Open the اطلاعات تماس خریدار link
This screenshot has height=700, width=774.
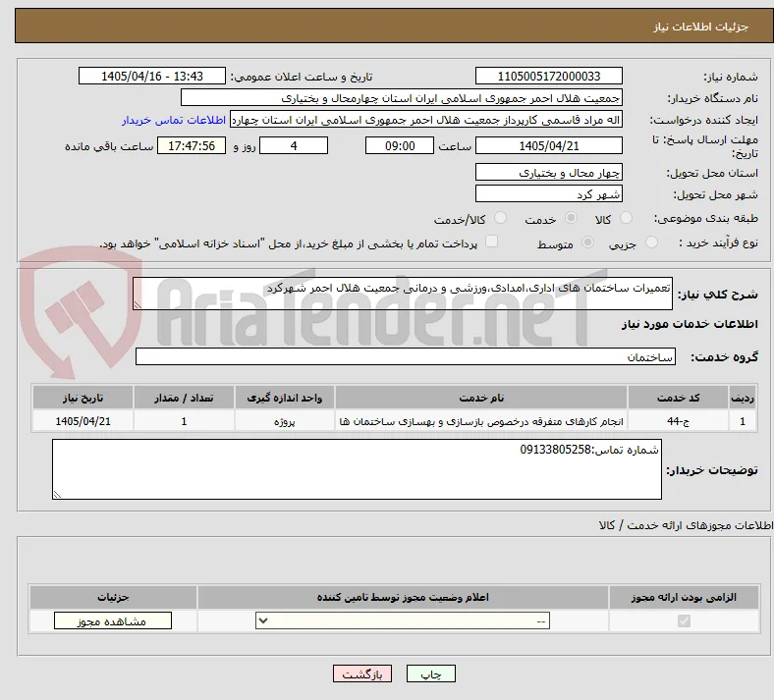pyautogui.click(x=174, y=120)
